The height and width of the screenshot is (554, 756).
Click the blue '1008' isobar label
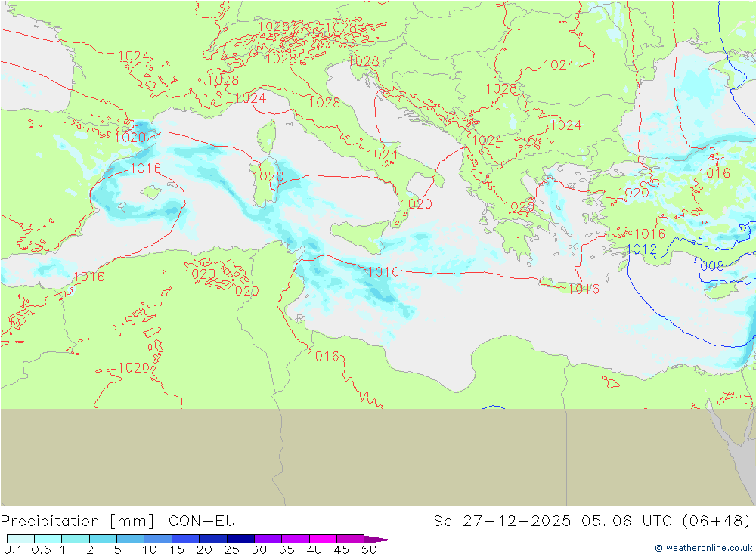708,265
